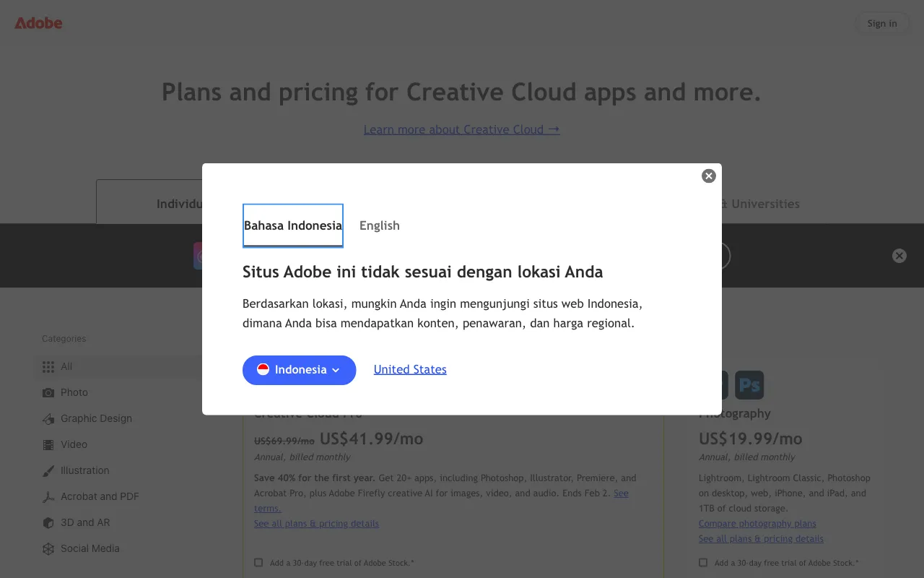This screenshot has width=924, height=578.
Task: Close the location mismatch dialog
Action: click(x=709, y=176)
